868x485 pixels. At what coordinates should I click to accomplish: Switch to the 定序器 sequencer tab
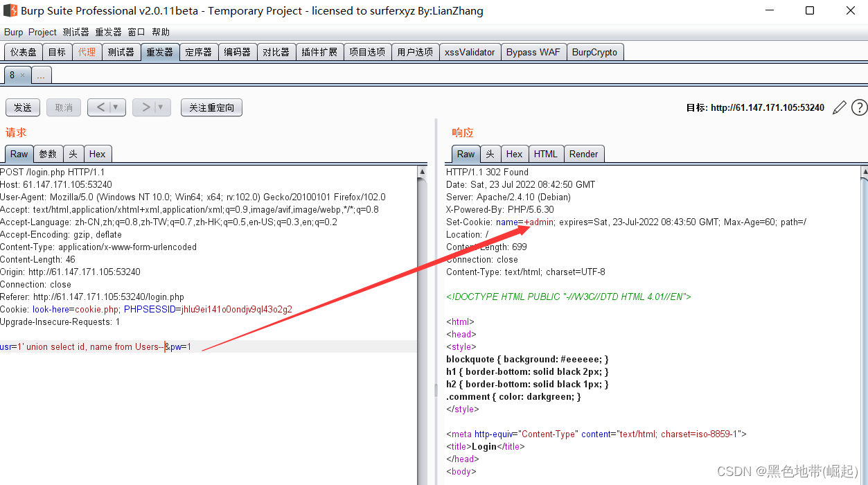(x=198, y=52)
